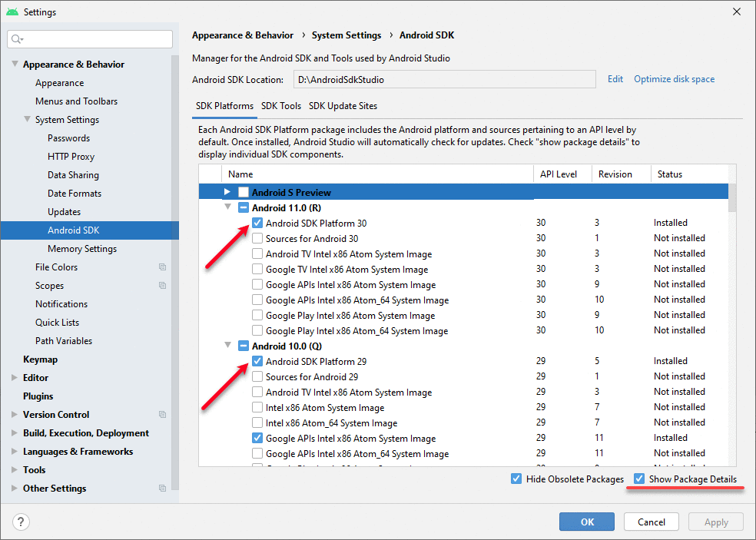This screenshot has height=540, width=756.
Task: Open the Passwords settings page
Action: click(x=68, y=138)
